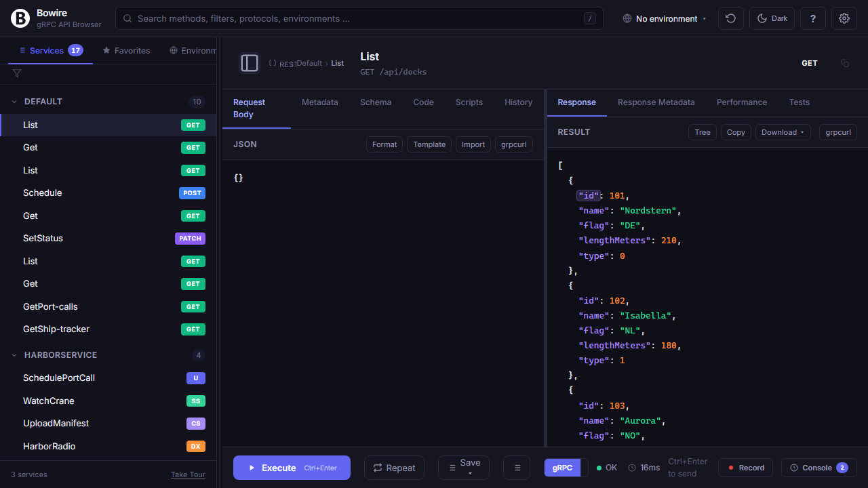Screen dimensions: 868x488
Task: Click the Import button
Action: point(473,144)
